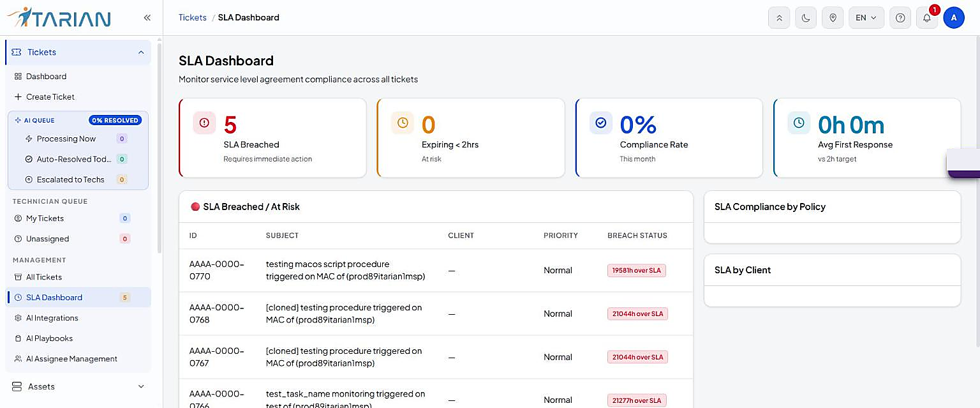
Task: Click the archive icon for All Tickets
Action: tap(18, 277)
